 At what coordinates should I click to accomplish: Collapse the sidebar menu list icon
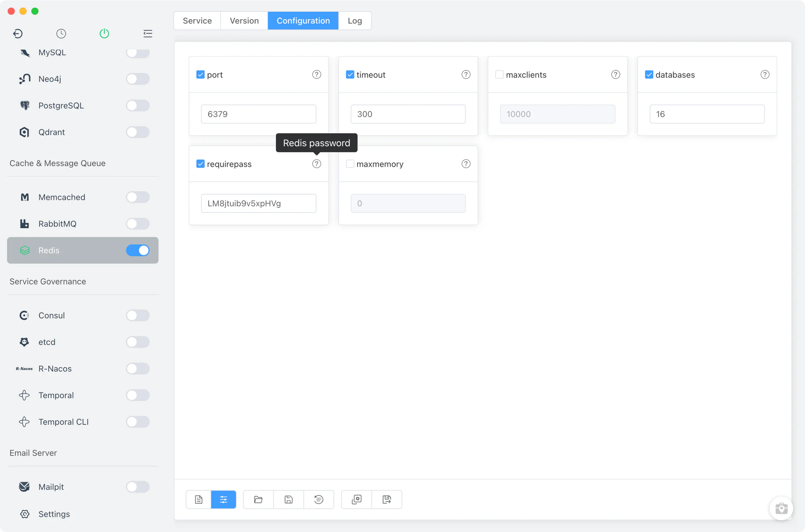pos(148,33)
